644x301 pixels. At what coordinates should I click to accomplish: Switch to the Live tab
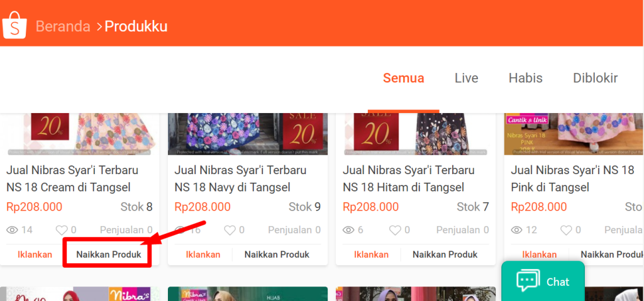[x=466, y=78]
